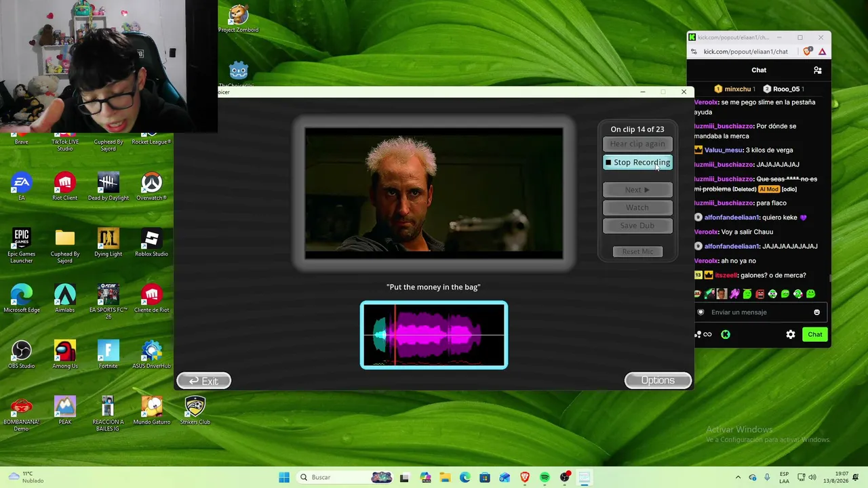The width and height of the screenshot is (868, 488).
Task: Open Brave Shields icon in Kick window
Action: coord(808,52)
